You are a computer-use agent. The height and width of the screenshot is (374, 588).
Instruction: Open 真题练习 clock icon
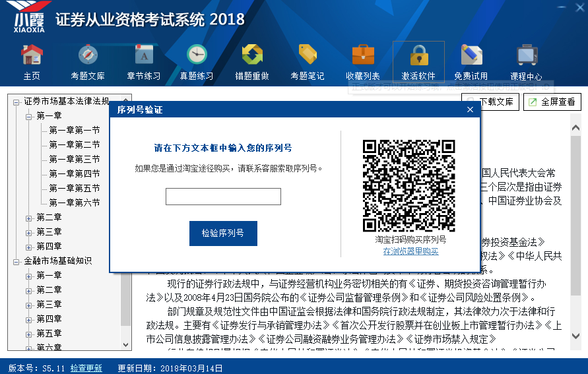pos(197,55)
